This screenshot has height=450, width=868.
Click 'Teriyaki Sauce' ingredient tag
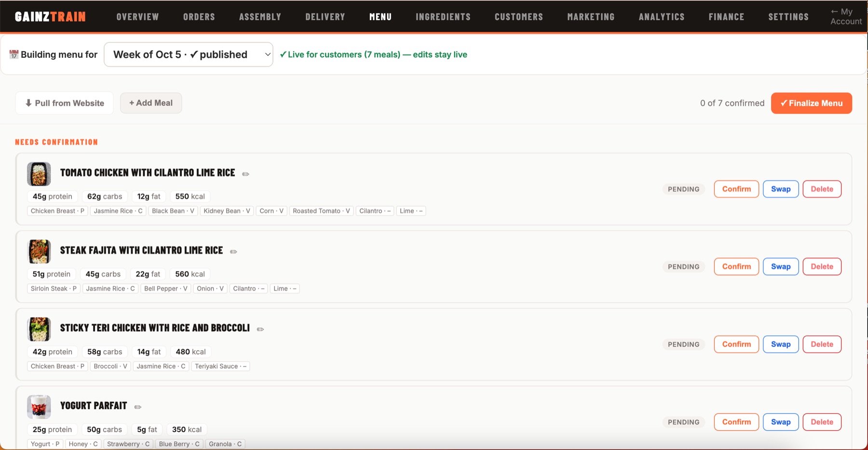220,366
